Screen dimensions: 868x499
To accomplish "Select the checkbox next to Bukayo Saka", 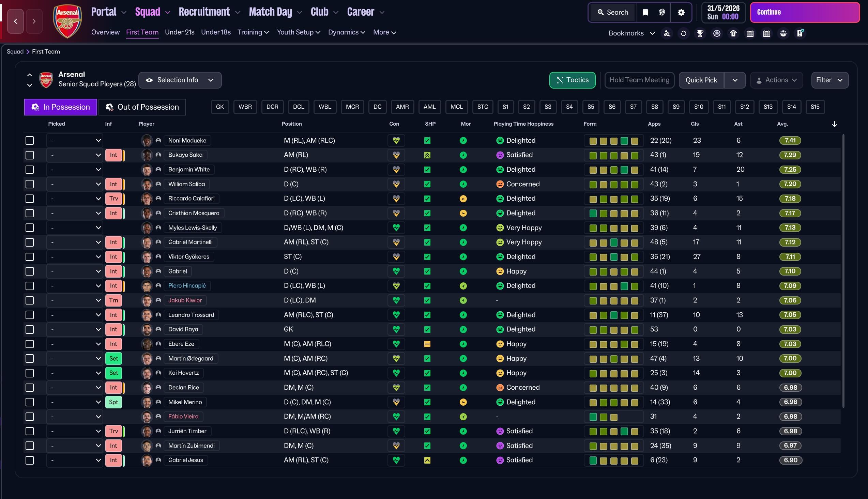I will [30, 155].
